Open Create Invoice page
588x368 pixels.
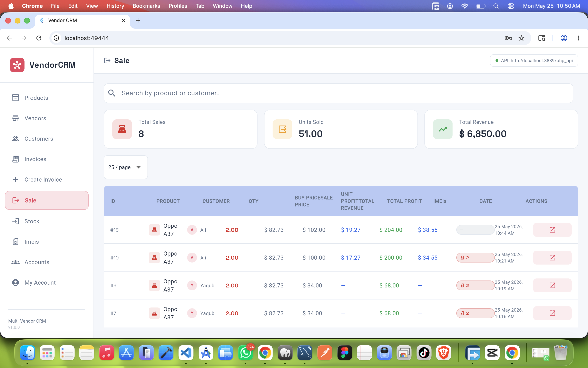(x=47, y=180)
